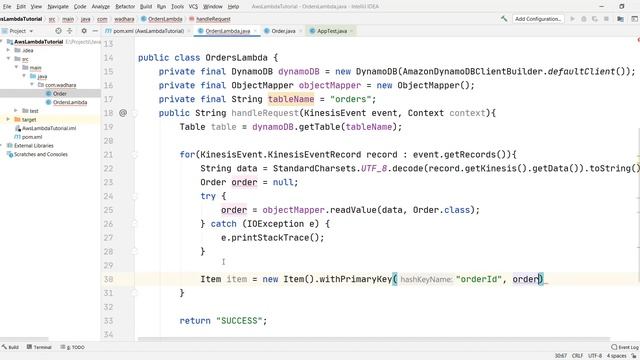The height and width of the screenshot is (360, 640).
Task: Click the Debug bug icon
Action: tap(584, 19)
